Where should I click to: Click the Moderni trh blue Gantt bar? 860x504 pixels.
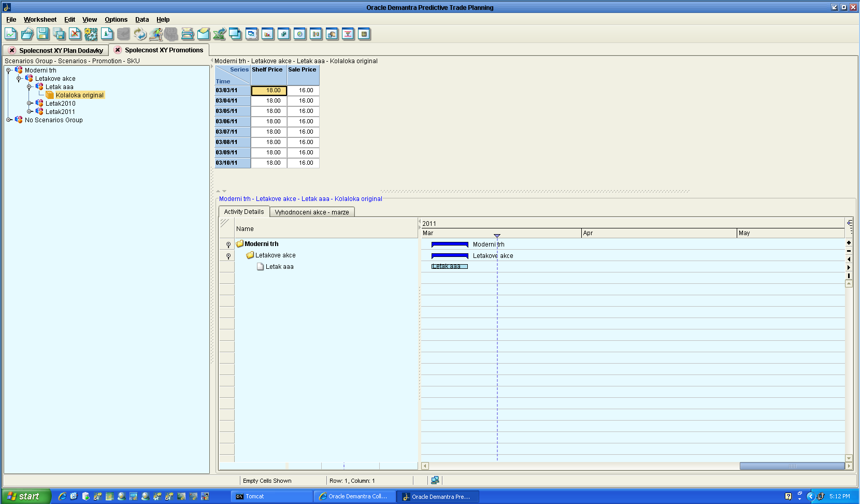click(x=450, y=244)
